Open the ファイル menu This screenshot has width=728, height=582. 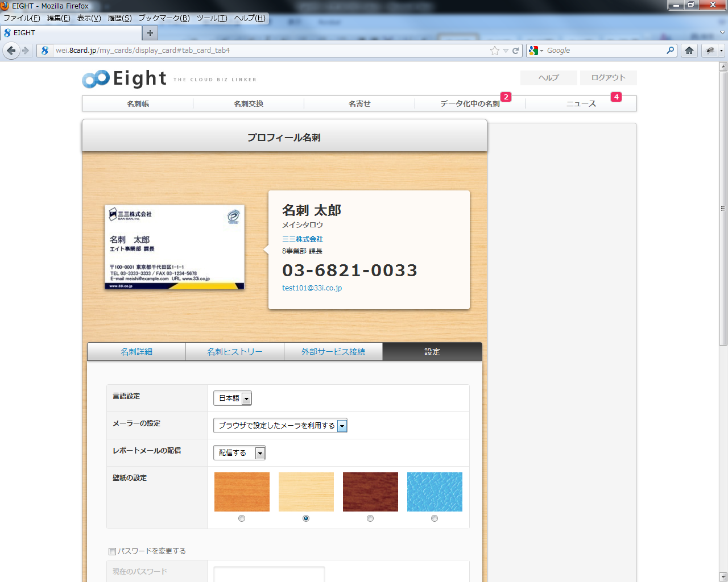pyautogui.click(x=22, y=18)
